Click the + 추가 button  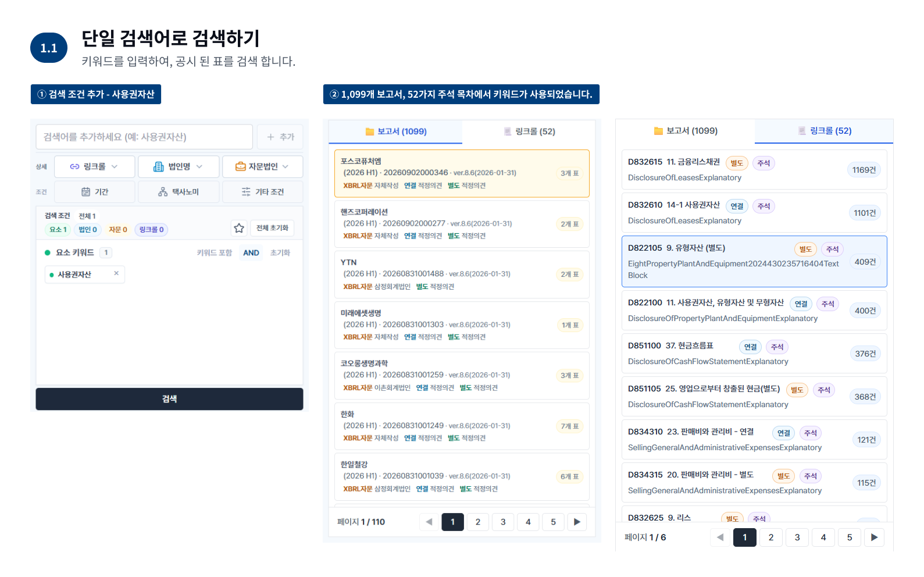(280, 137)
